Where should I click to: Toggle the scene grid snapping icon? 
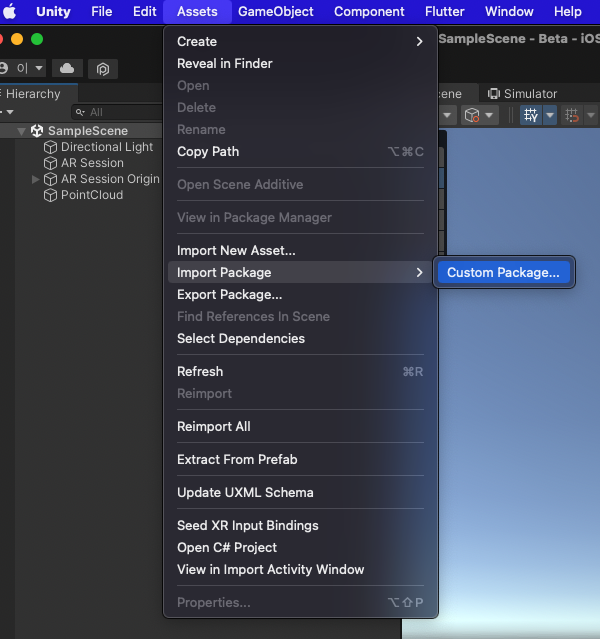[x=531, y=115]
